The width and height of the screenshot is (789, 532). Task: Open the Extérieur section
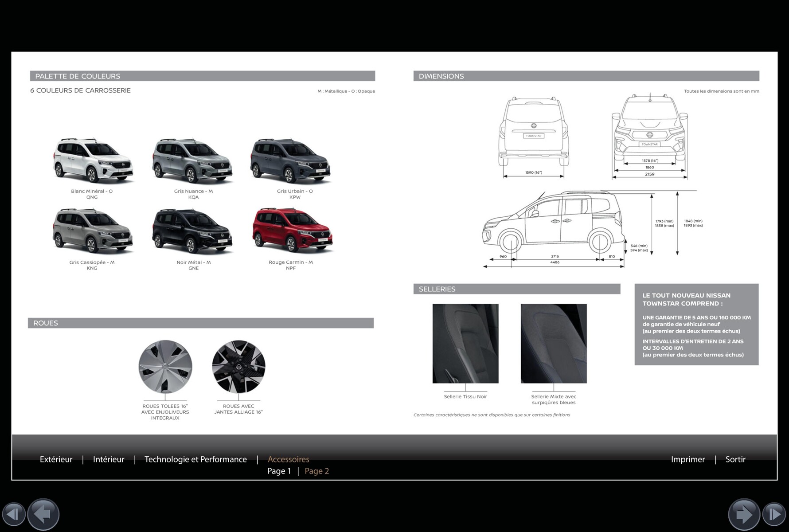[56, 459]
